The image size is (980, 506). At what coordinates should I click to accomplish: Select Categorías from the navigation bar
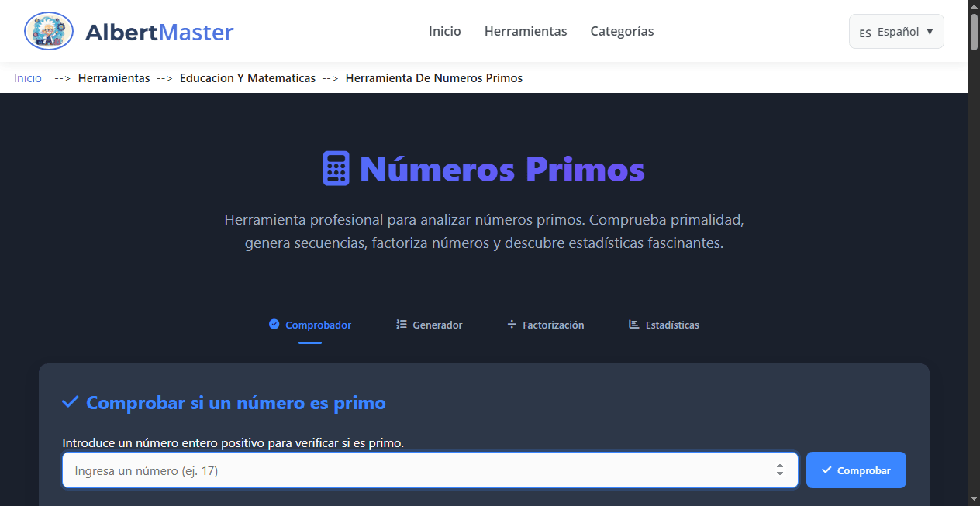622,31
